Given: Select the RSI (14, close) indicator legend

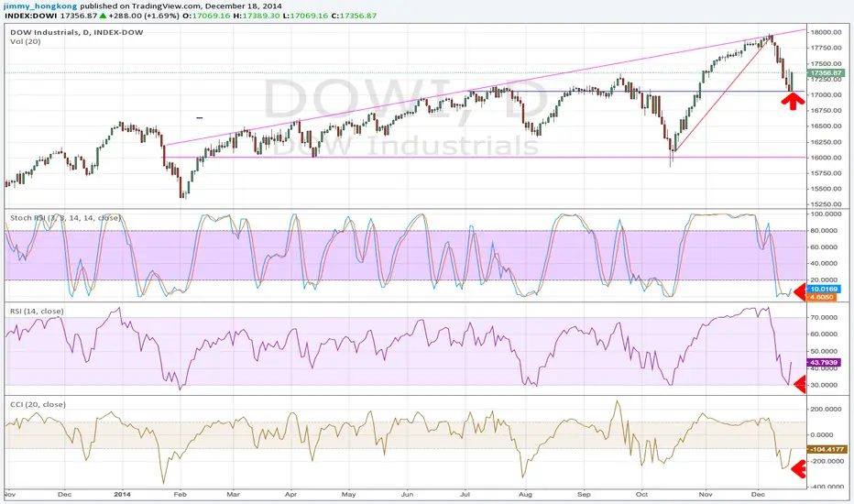Looking at the screenshot, I should 37,312.
